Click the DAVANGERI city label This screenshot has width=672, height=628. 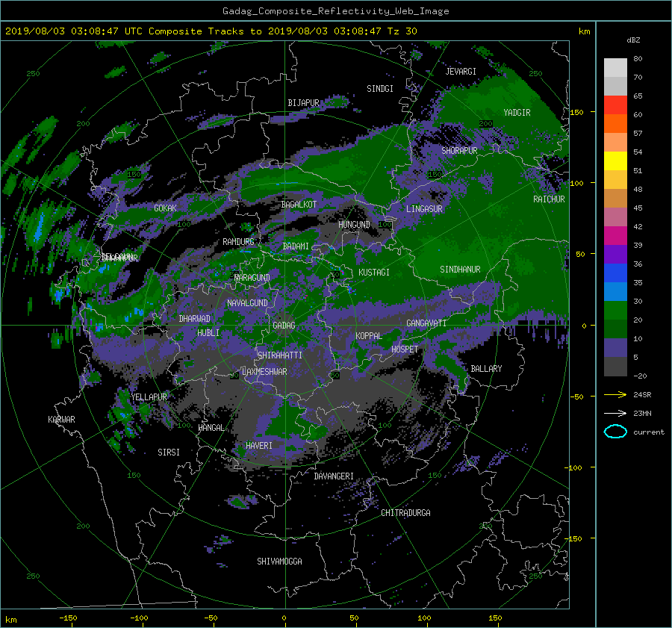coord(334,476)
